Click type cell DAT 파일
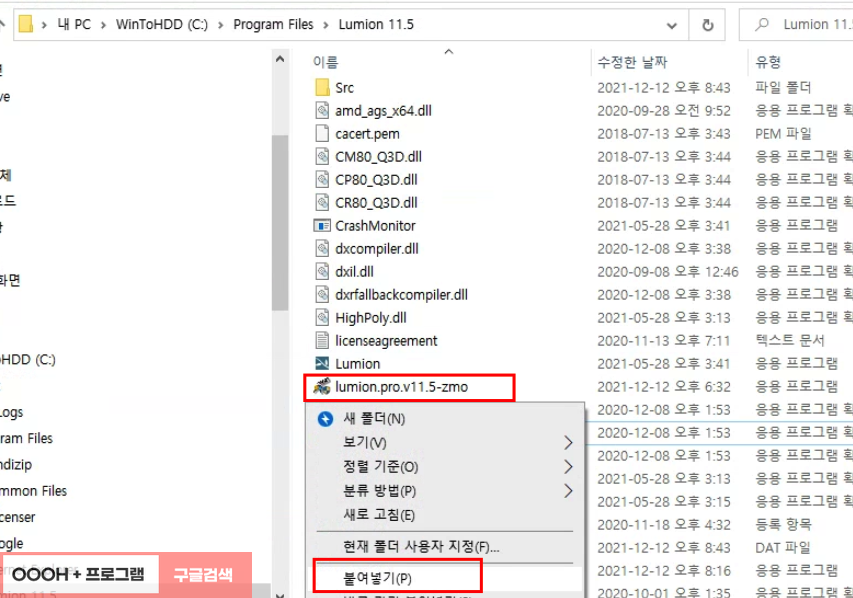The image size is (853, 598). 782,547
